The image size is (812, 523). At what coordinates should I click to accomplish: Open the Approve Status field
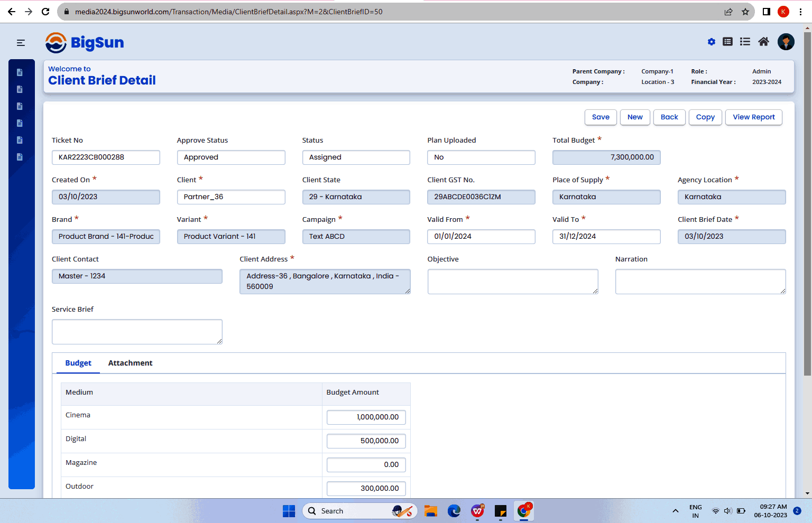click(x=231, y=157)
